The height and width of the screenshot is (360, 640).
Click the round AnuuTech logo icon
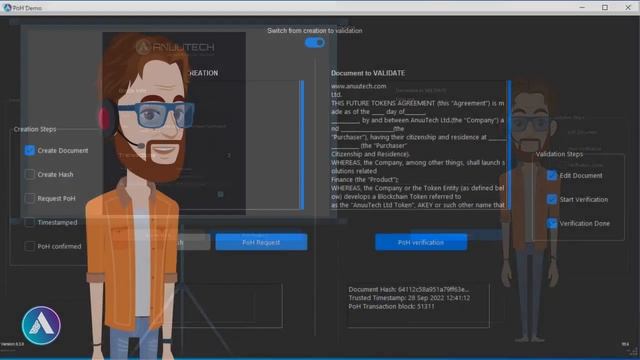41,325
